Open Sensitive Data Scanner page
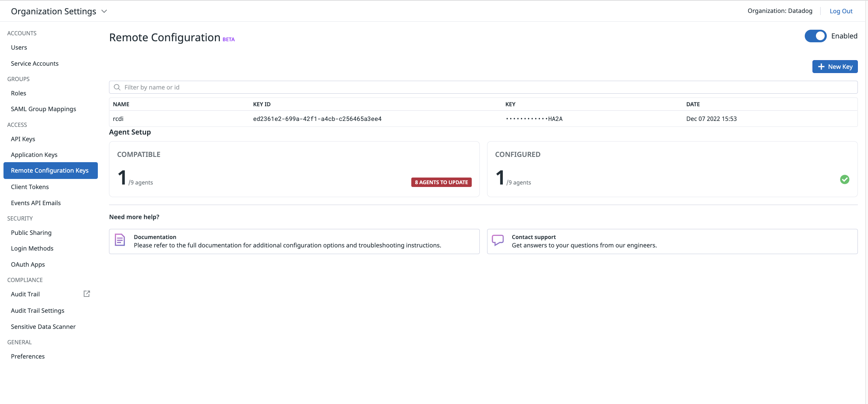The width and height of the screenshot is (868, 404). point(43,327)
